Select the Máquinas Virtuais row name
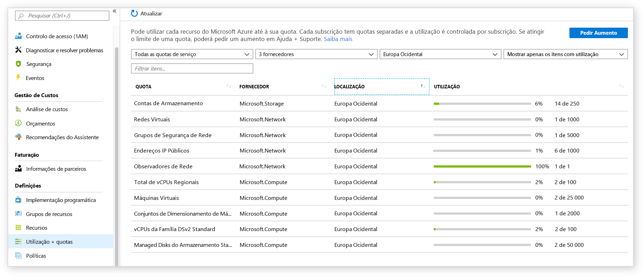This screenshot has height=277, width=644. (x=156, y=198)
